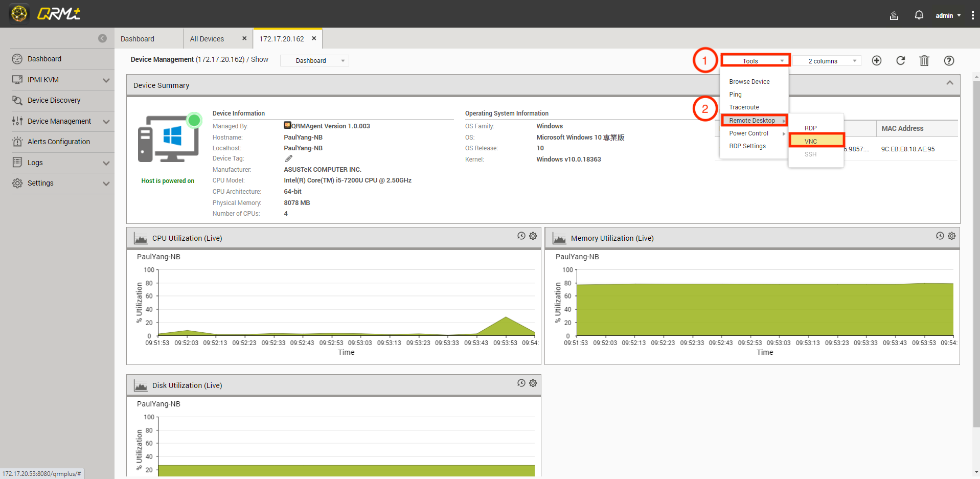Open the Show Dashboard dropdown

click(x=314, y=61)
